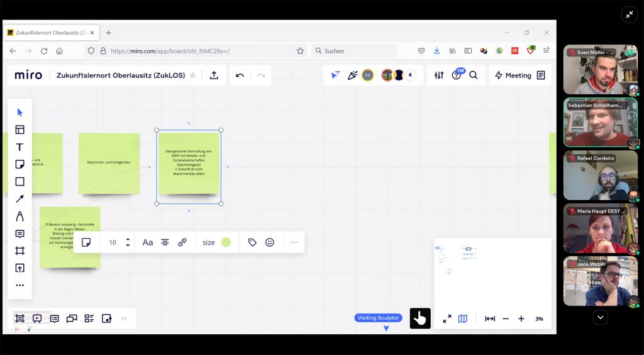Open the chat icon in bottom toolbar
This screenshot has width=644, height=355.
click(x=72, y=319)
